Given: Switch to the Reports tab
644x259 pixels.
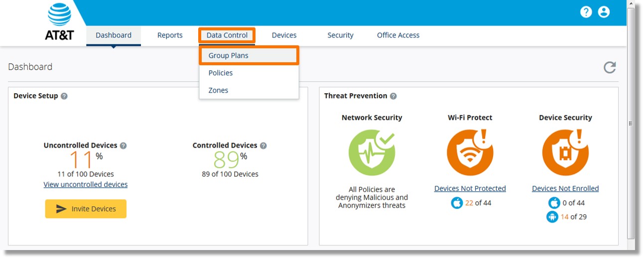Looking at the screenshot, I should click(170, 35).
